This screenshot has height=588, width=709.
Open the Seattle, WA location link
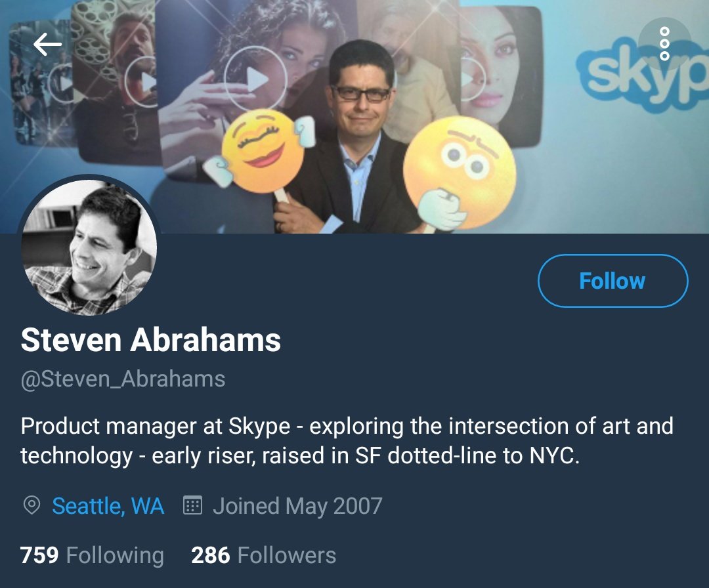(x=108, y=506)
